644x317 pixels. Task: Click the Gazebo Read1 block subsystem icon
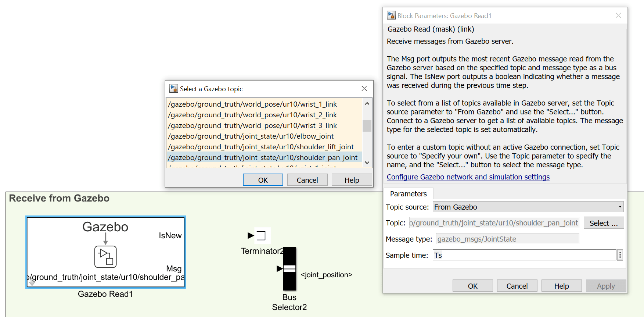point(105,256)
